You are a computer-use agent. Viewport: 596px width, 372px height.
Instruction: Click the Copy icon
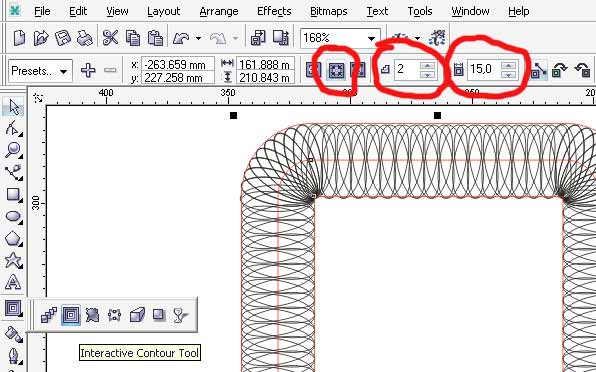[x=133, y=38]
